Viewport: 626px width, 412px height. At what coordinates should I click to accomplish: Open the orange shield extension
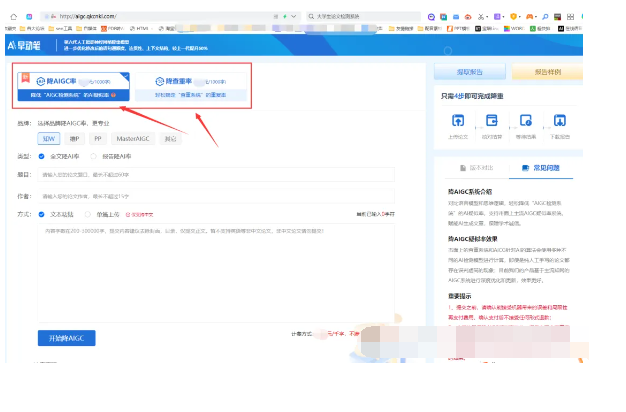click(513, 17)
